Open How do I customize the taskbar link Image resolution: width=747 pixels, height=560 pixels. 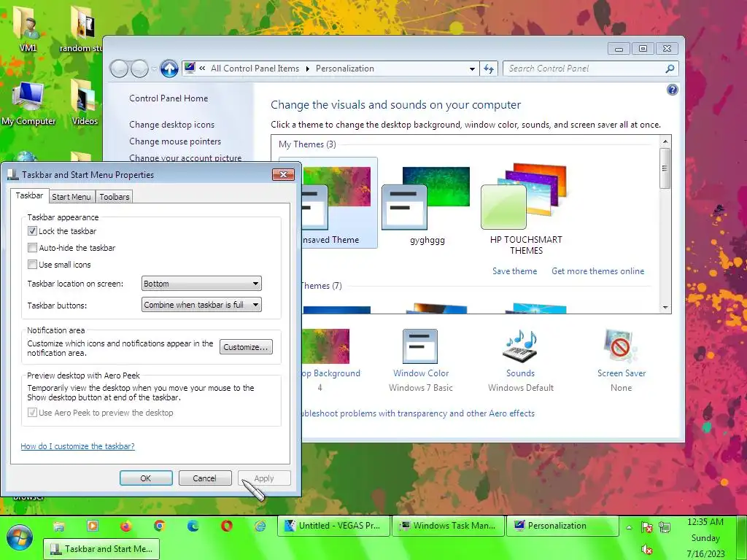(77, 446)
